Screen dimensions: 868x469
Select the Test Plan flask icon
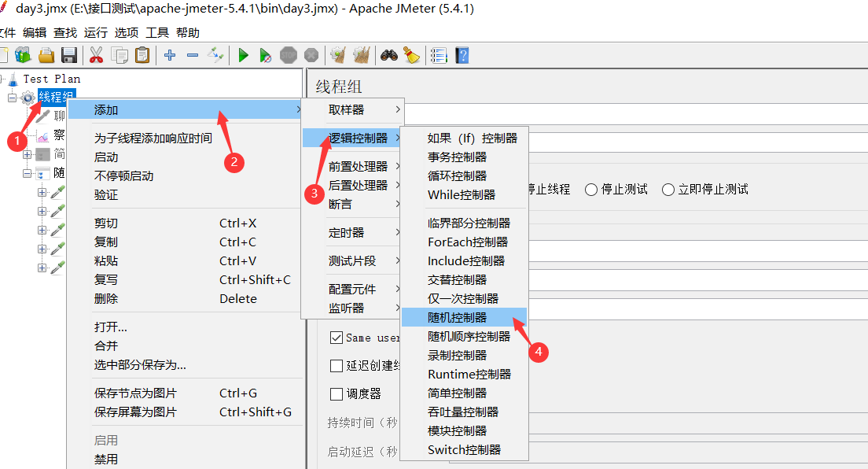(13, 79)
